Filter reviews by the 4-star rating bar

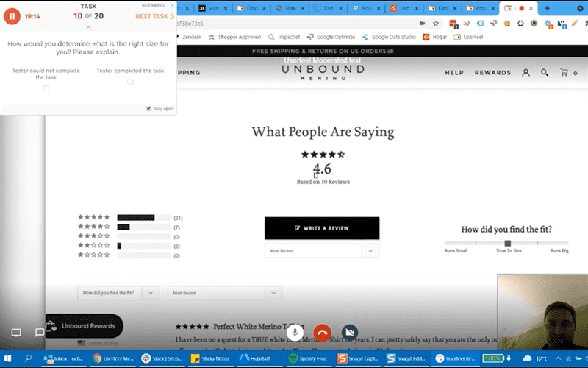point(143,227)
